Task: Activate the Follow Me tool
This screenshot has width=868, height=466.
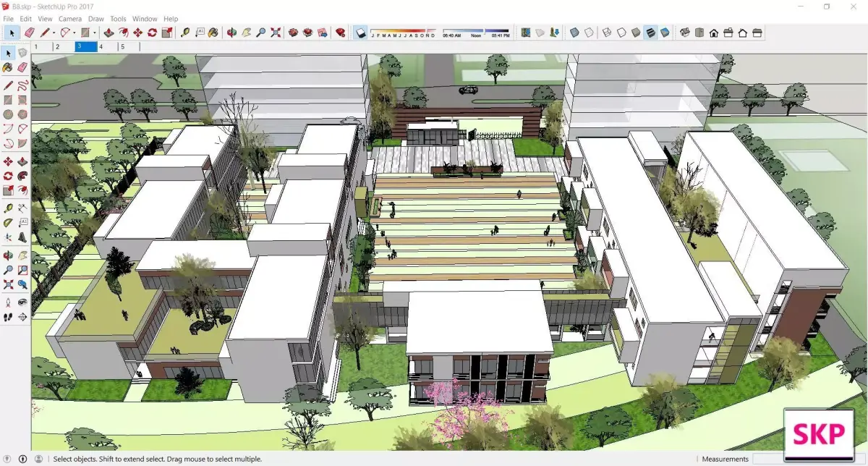Action: 23,176
